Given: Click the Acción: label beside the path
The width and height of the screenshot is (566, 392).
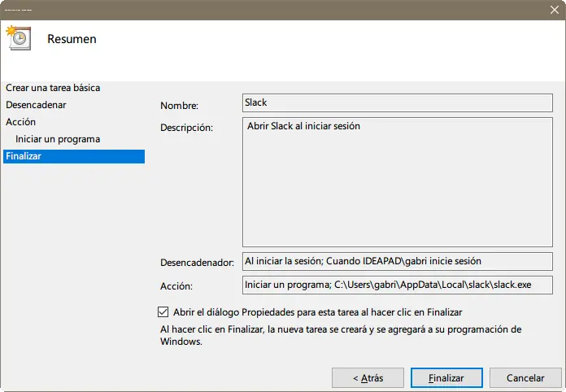Looking at the screenshot, I should pyautogui.click(x=176, y=286).
